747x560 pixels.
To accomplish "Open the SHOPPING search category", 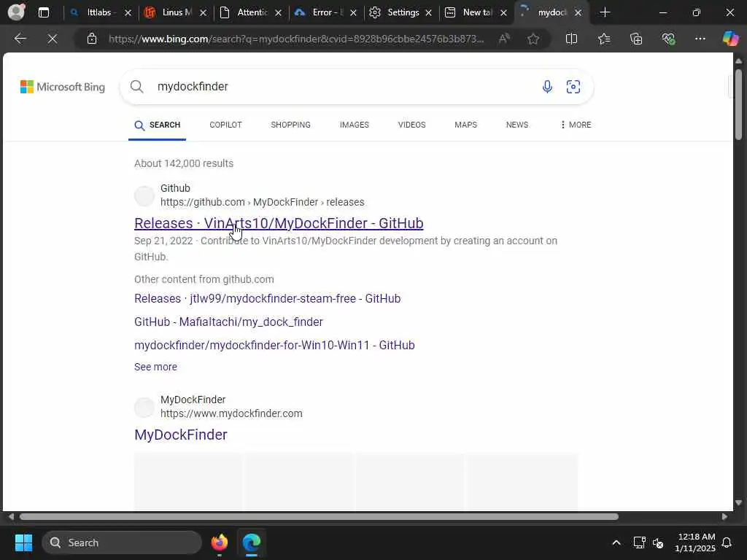I will [290, 125].
